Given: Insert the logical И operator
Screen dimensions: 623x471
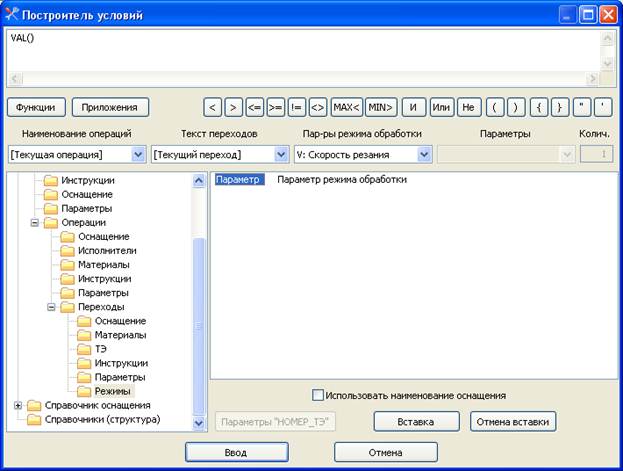Looking at the screenshot, I should click(413, 107).
